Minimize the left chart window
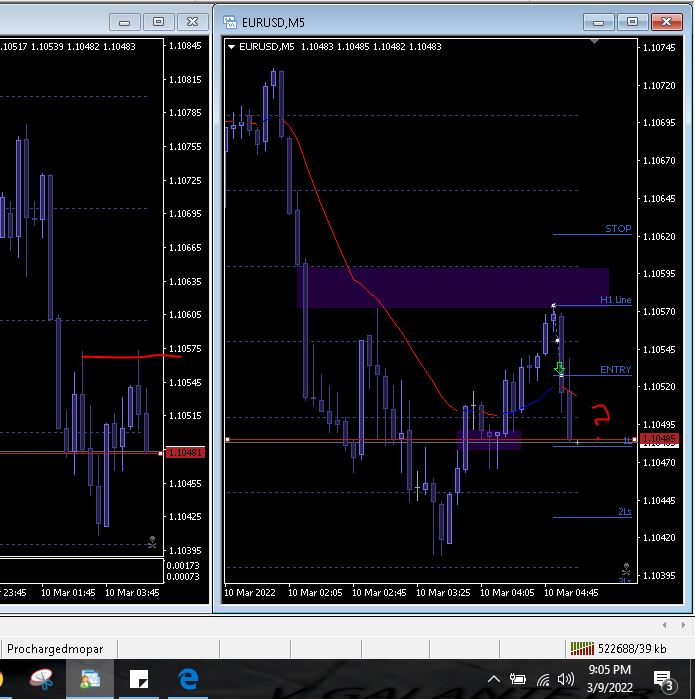The width and height of the screenshot is (695, 699). 125,22
